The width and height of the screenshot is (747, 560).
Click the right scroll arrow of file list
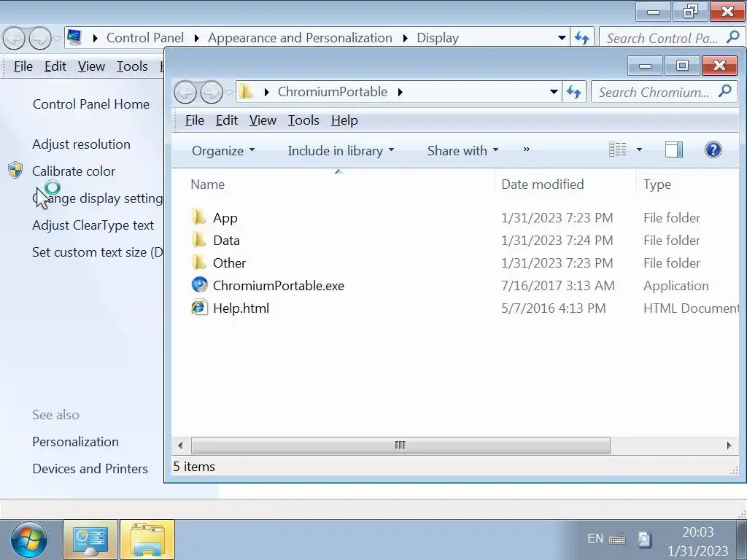pos(729,446)
